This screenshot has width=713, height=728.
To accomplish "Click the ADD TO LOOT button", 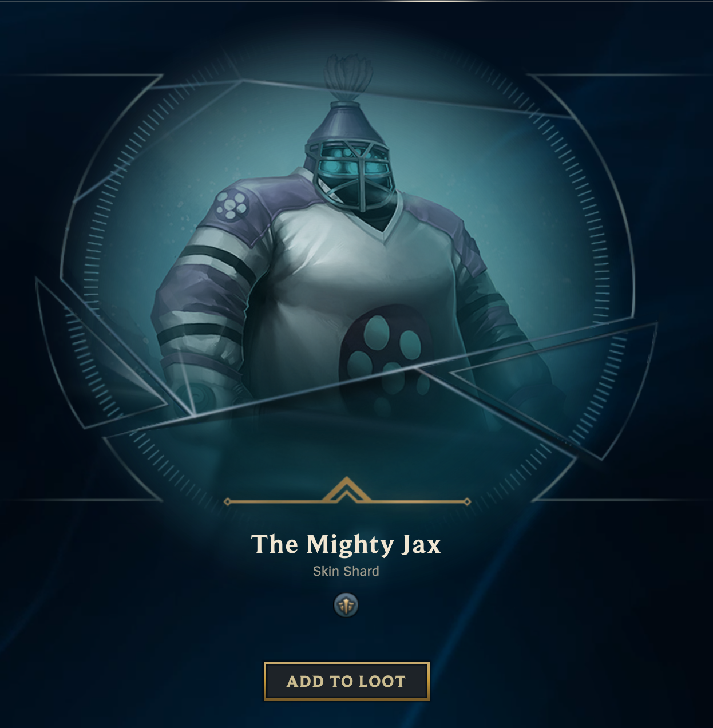I will (x=346, y=681).
